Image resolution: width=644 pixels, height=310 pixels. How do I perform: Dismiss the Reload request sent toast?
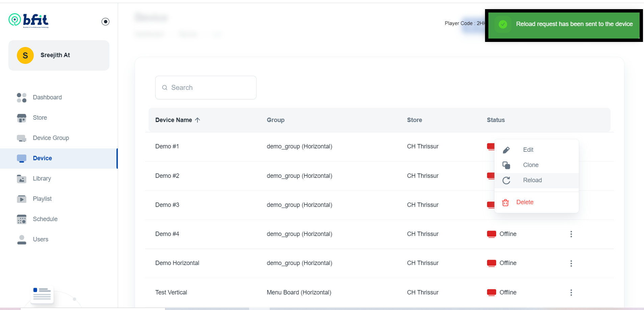coord(564,25)
